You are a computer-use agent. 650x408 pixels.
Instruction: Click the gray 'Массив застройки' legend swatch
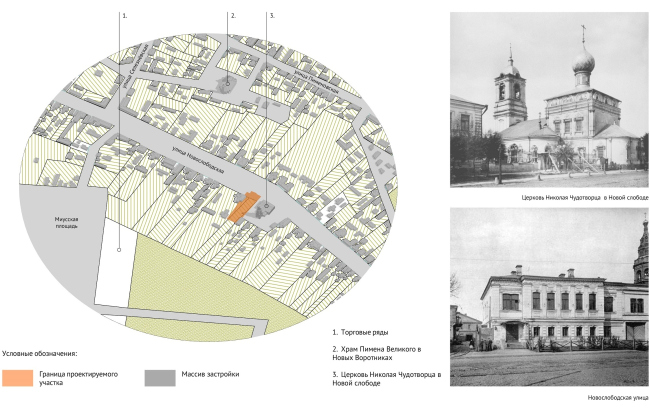[159, 378]
